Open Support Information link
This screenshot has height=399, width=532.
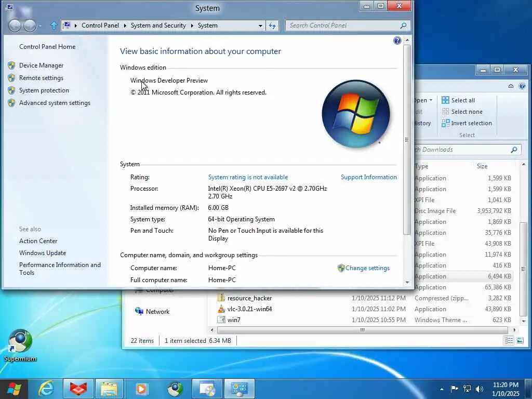[x=368, y=177]
